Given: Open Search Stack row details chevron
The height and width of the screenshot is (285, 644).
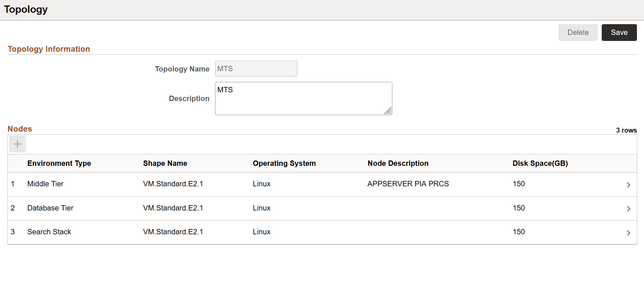Looking at the screenshot, I should pyautogui.click(x=628, y=233).
